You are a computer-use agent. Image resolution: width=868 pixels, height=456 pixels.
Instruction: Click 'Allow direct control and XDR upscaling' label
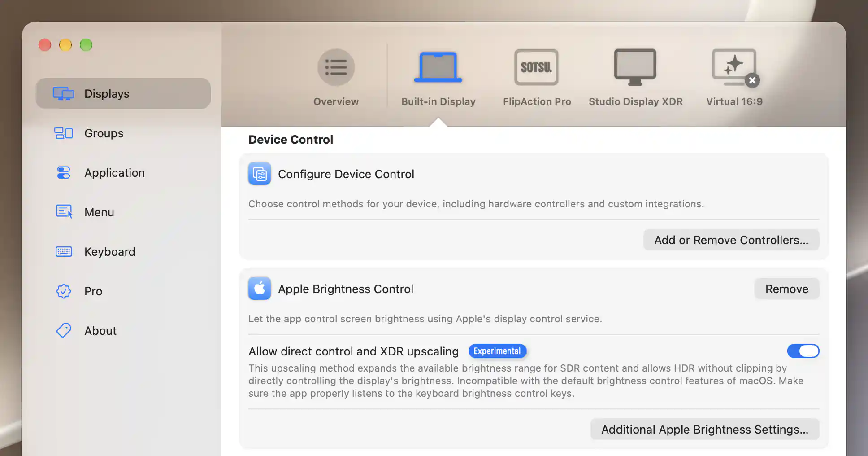click(354, 351)
